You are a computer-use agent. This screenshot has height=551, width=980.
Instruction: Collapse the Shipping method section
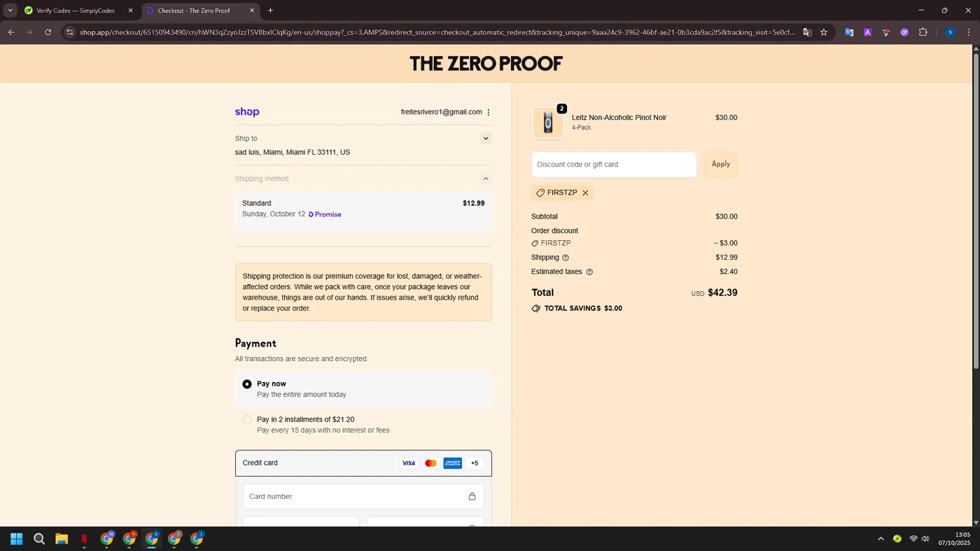click(x=485, y=179)
